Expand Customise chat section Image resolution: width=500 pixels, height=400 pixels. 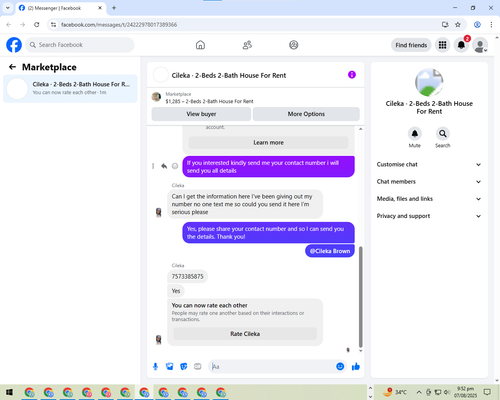429,164
